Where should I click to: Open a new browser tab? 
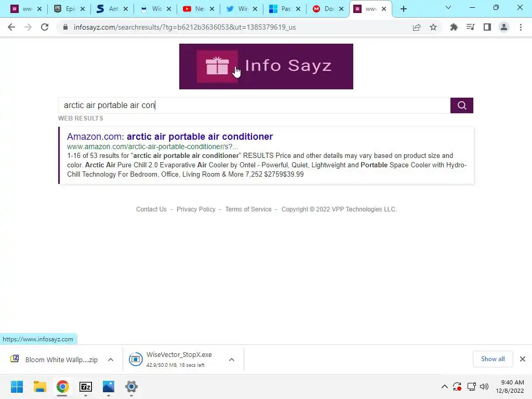click(x=403, y=9)
